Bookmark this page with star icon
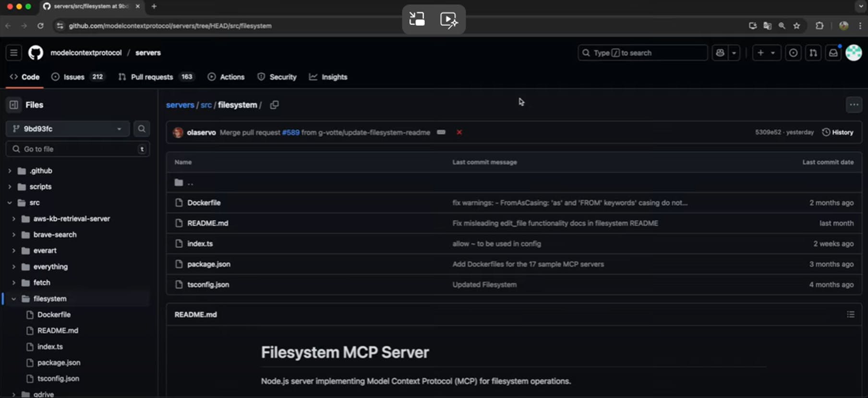This screenshot has height=398, width=868. tap(797, 26)
